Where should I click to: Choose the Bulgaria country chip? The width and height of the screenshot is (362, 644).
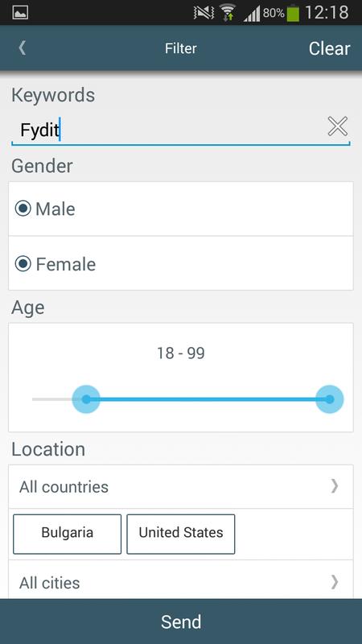(68, 534)
